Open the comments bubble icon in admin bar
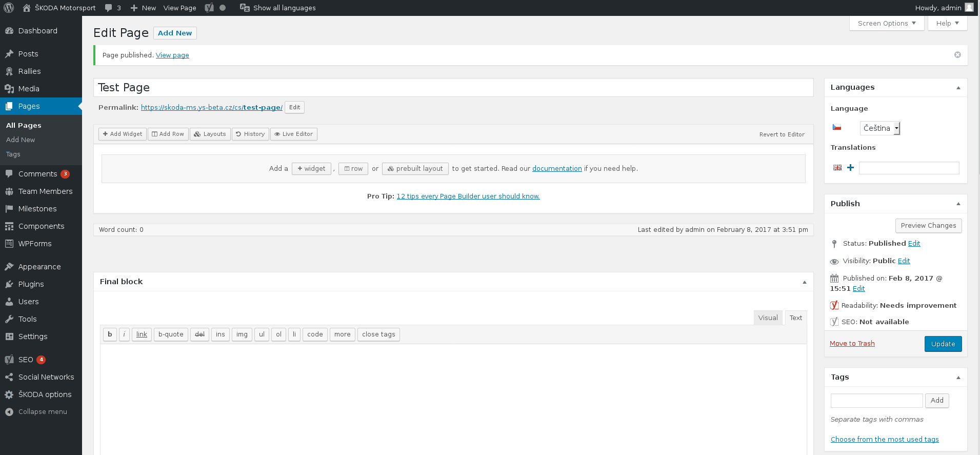980x455 pixels. 108,8
